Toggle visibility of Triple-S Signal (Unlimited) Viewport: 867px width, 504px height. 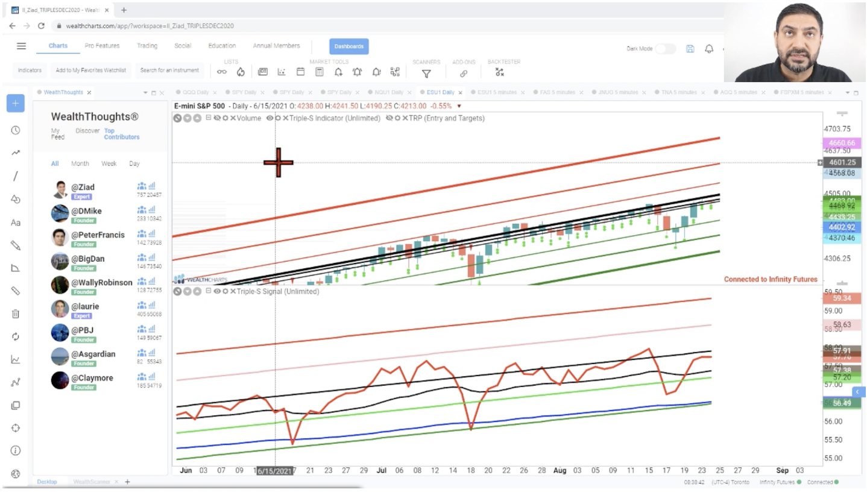[217, 291]
